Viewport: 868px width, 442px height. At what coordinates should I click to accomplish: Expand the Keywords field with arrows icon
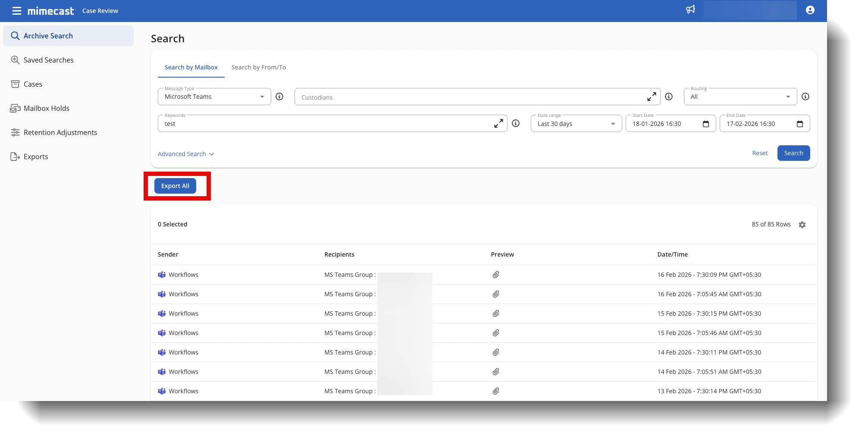[498, 123]
